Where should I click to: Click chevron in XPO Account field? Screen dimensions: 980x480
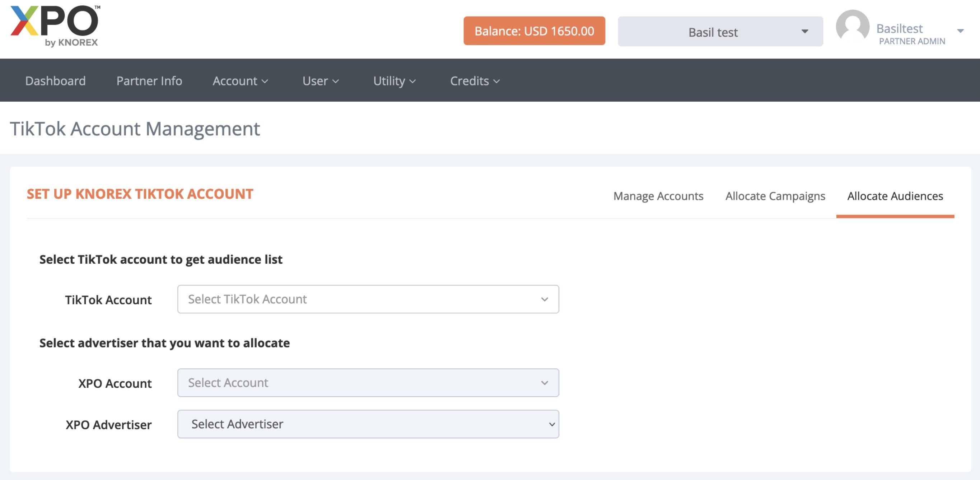tap(545, 383)
